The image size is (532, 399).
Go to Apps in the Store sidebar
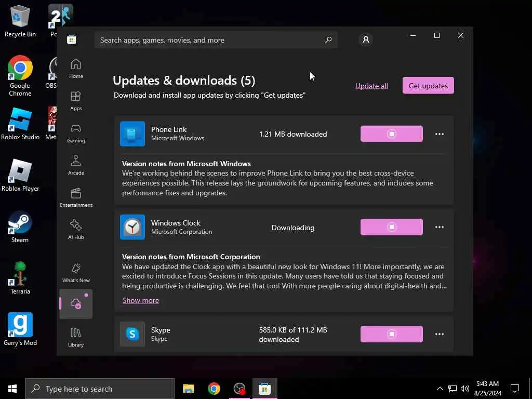[76, 101]
